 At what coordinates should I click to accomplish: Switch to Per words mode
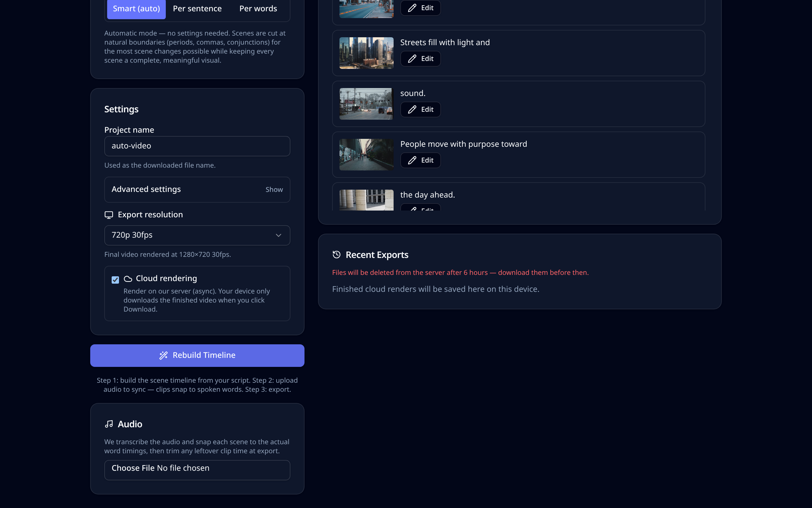pyautogui.click(x=258, y=9)
